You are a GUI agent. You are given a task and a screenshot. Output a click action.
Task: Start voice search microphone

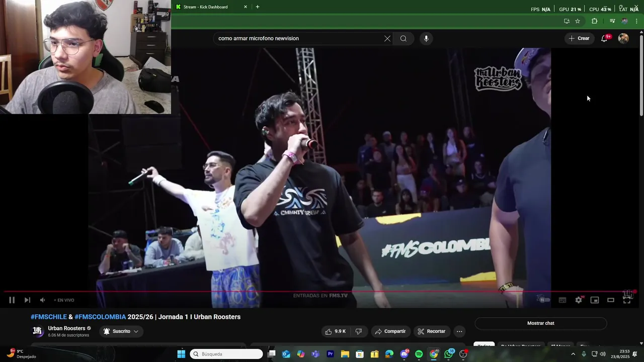426,39
